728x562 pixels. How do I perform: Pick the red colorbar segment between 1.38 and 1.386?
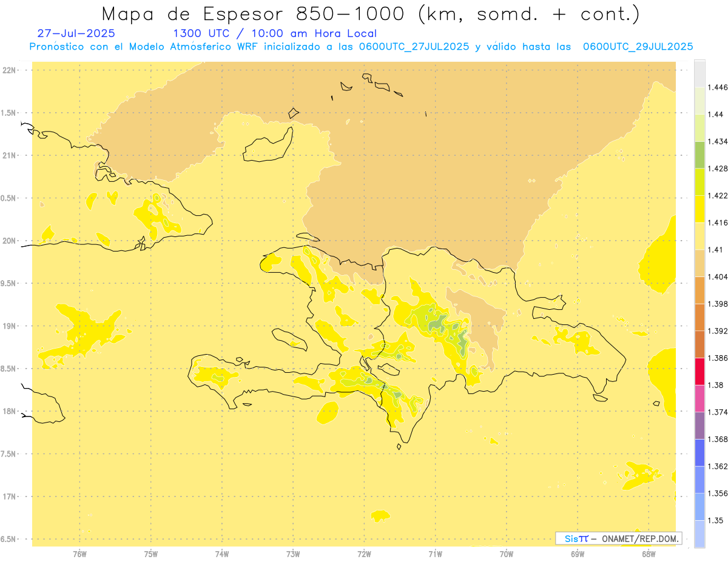tap(699, 371)
